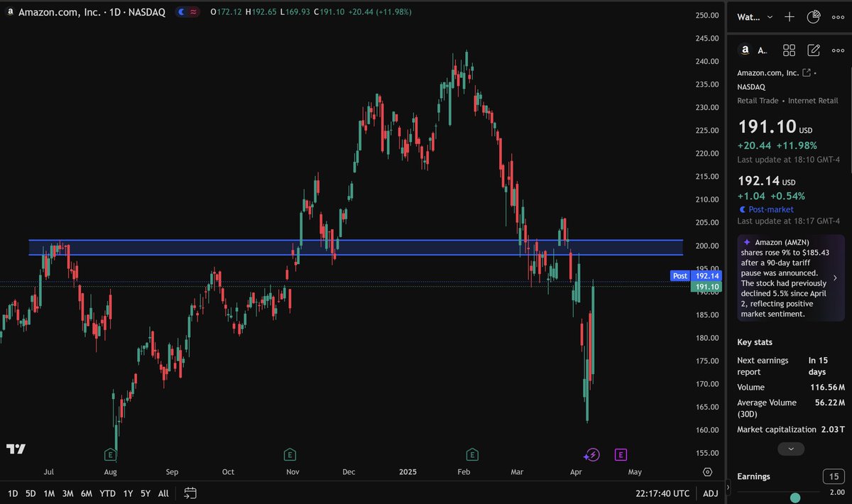Select the 3M time range
This screenshot has width=852, height=504.
pyautogui.click(x=68, y=493)
